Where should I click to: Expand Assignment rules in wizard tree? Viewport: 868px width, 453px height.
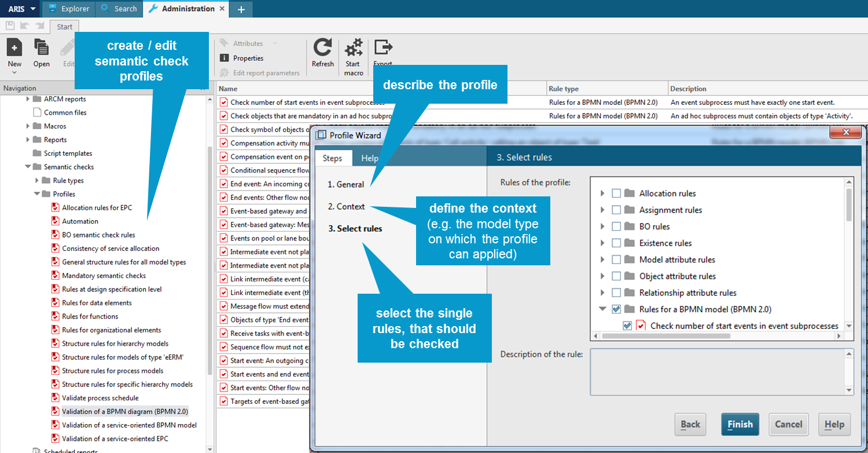(602, 210)
